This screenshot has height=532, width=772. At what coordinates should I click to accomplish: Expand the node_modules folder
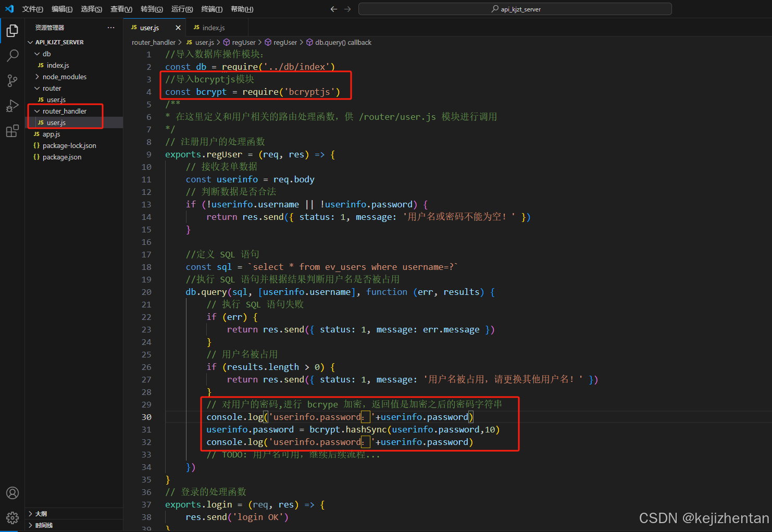(x=74, y=77)
